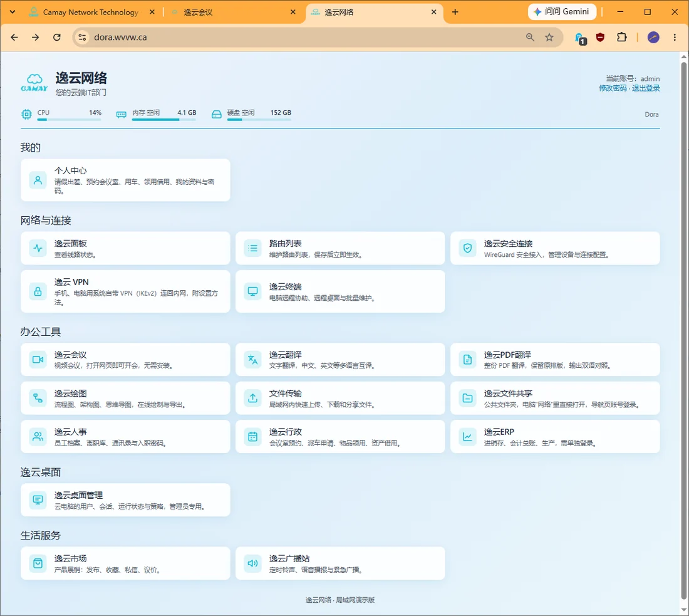
Task: Click the 逸云面板 pulse icon
Action: (x=38, y=248)
